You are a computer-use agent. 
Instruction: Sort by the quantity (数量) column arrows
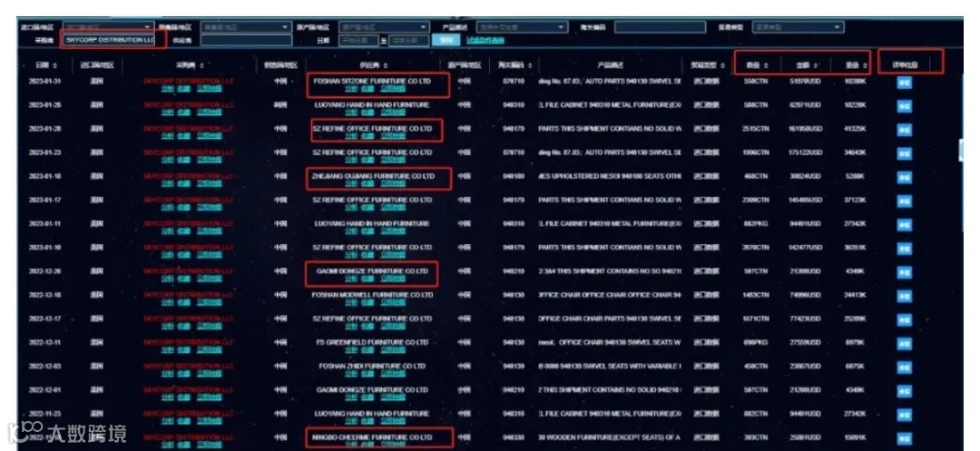766,65
